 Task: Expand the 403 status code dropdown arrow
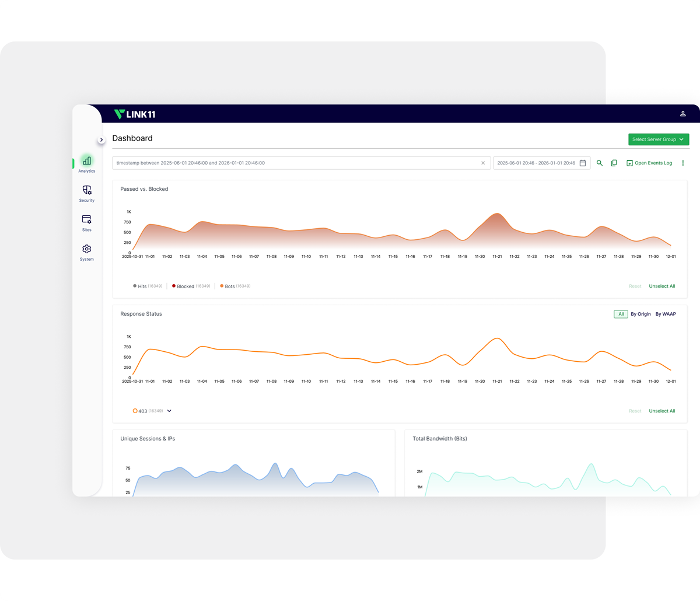click(169, 411)
